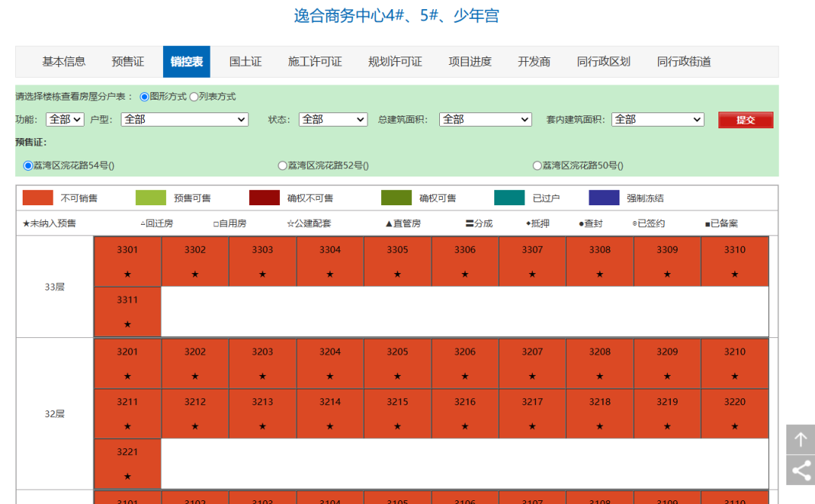Click the 公建配套 legend text
Viewport: 815px width, 504px height.
click(313, 223)
